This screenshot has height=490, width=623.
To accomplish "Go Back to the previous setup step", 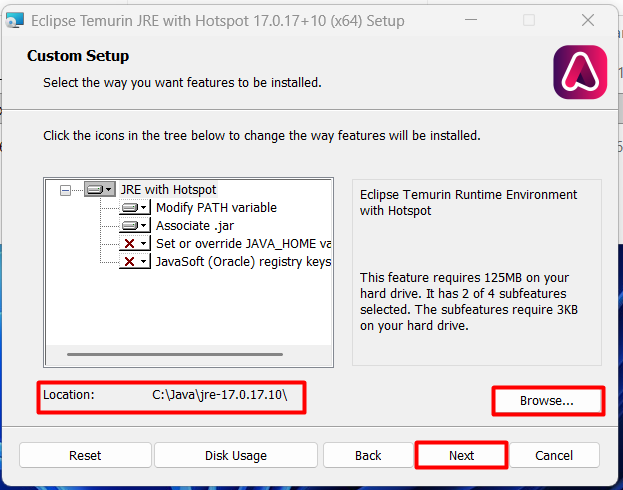I will (368, 455).
